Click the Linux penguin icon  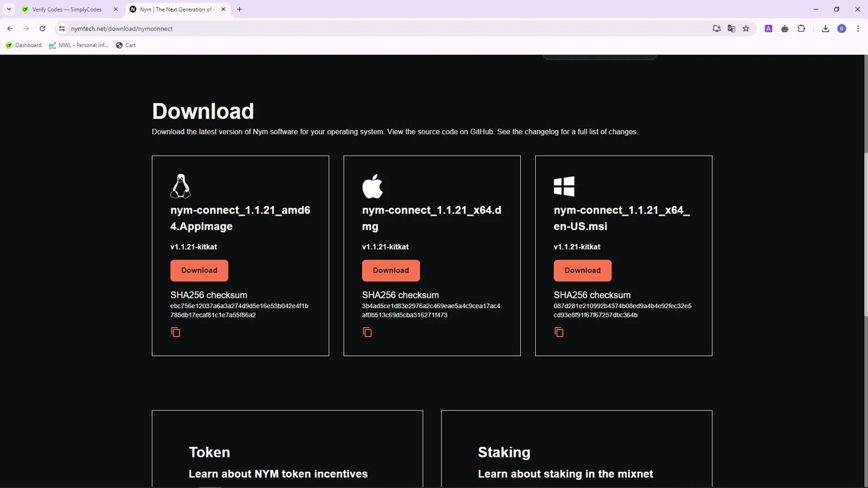[181, 186]
